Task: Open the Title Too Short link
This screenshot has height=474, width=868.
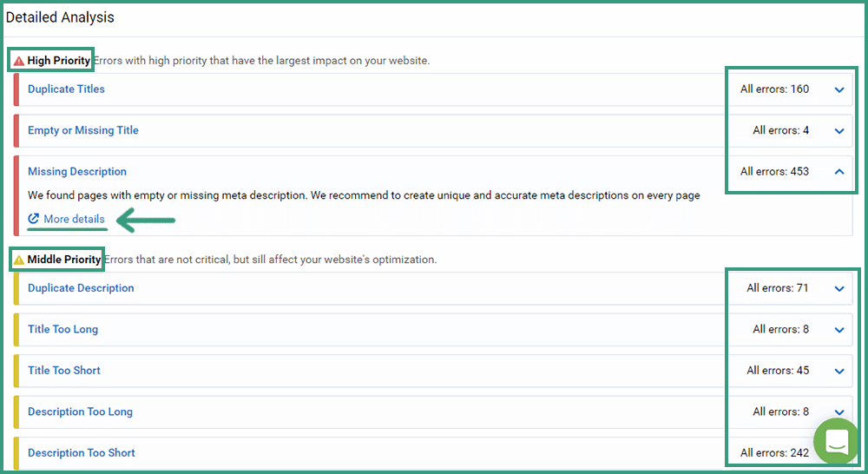Action: point(63,371)
